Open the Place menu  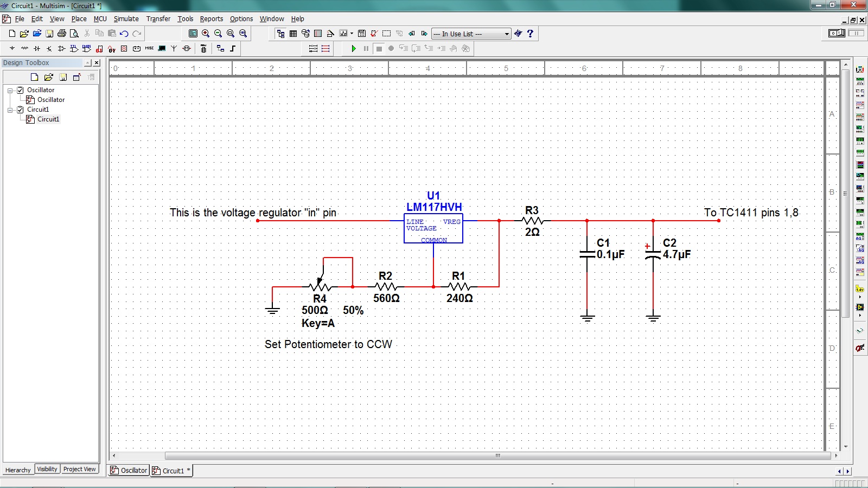(x=79, y=18)
